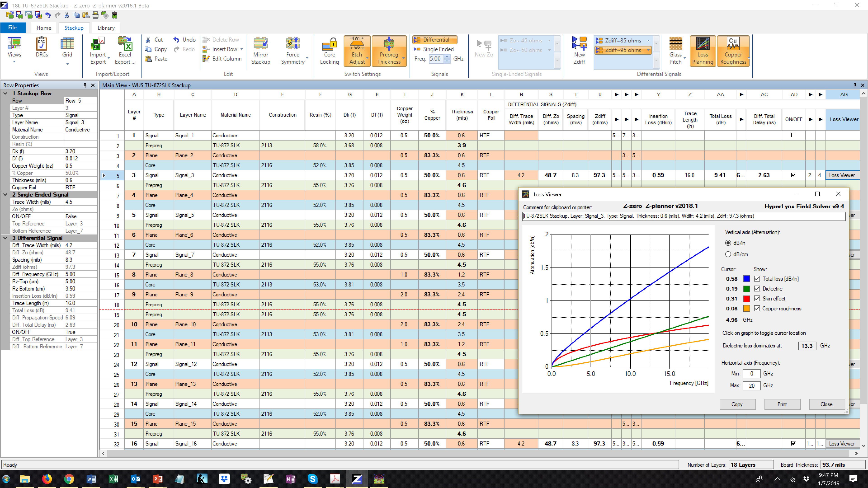The image size is (868, 488).
Task: Pin the Row Properties panel
Action: (85, 85)
